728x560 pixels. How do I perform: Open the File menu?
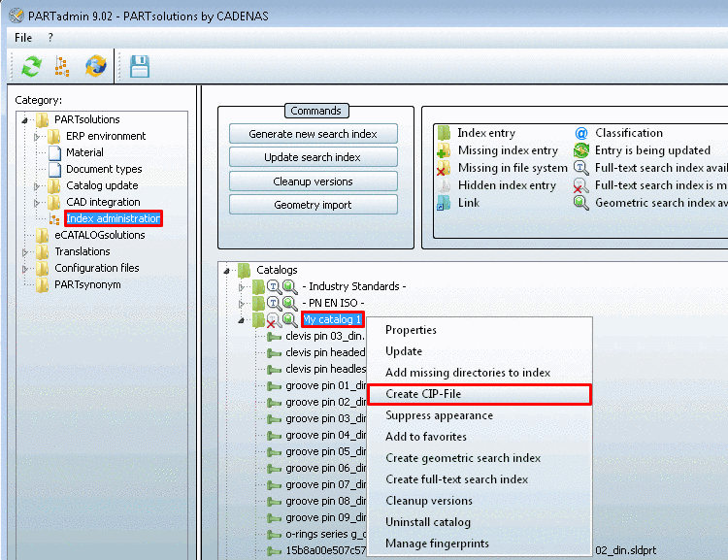(x=23, y=38)
